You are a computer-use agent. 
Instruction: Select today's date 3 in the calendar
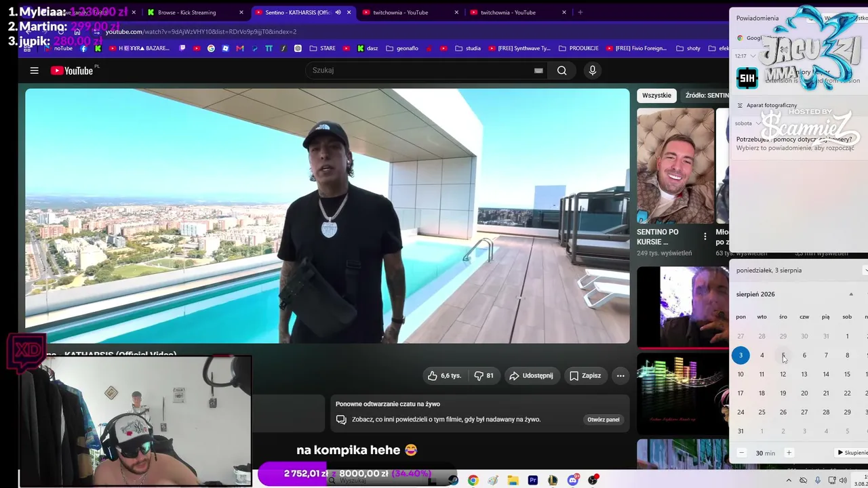click(741, 355)
